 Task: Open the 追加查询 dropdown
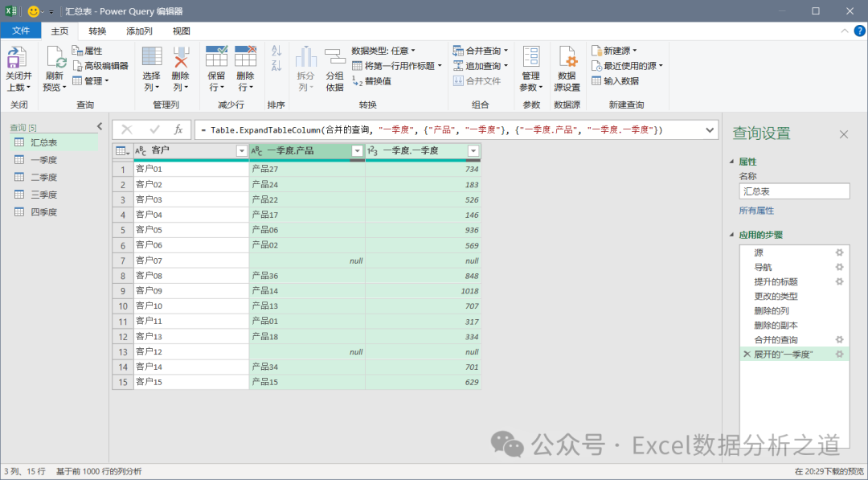click(x=481, y=65)
